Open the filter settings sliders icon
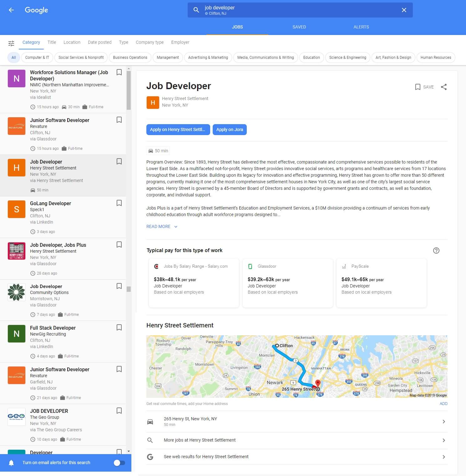The width and height of the screenshot is (466, 476). 11,43
